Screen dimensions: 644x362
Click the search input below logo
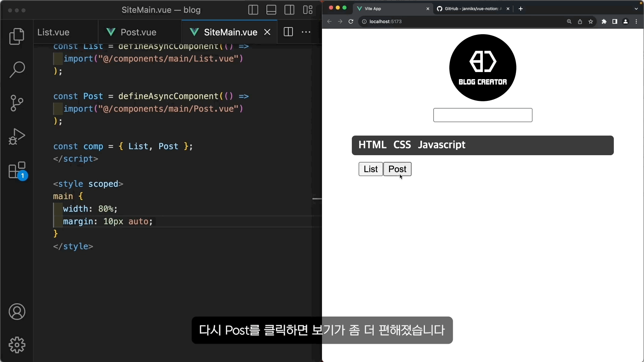[x=482, y=115]
